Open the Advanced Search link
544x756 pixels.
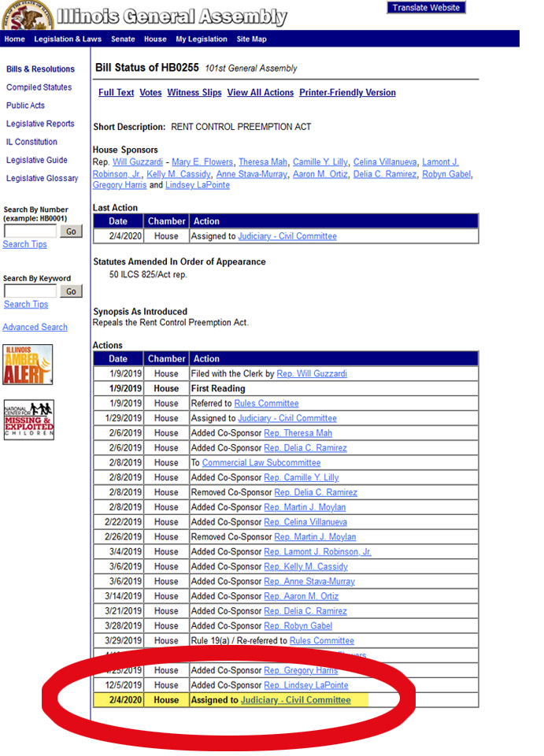[35, 327]
